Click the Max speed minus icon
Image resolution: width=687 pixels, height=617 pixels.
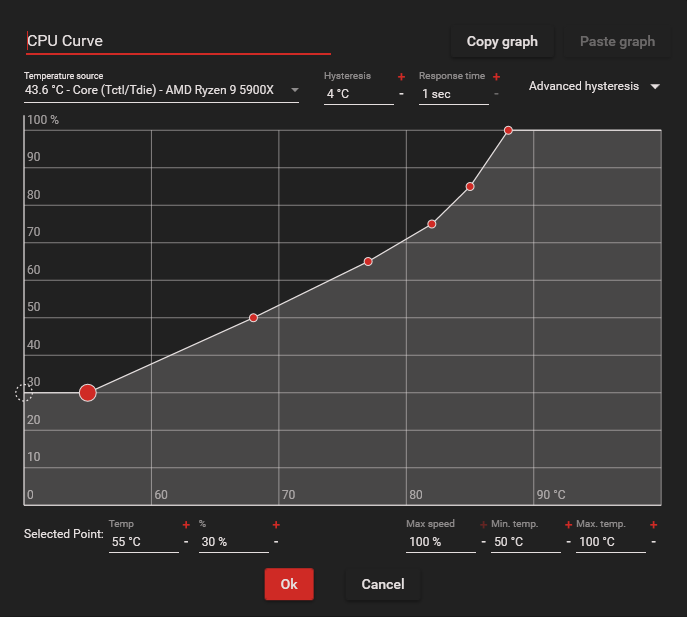point(483,542)
